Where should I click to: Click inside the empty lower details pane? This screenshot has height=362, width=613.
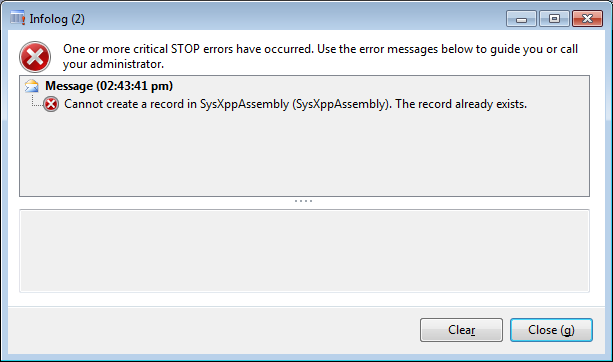point(304,251)
